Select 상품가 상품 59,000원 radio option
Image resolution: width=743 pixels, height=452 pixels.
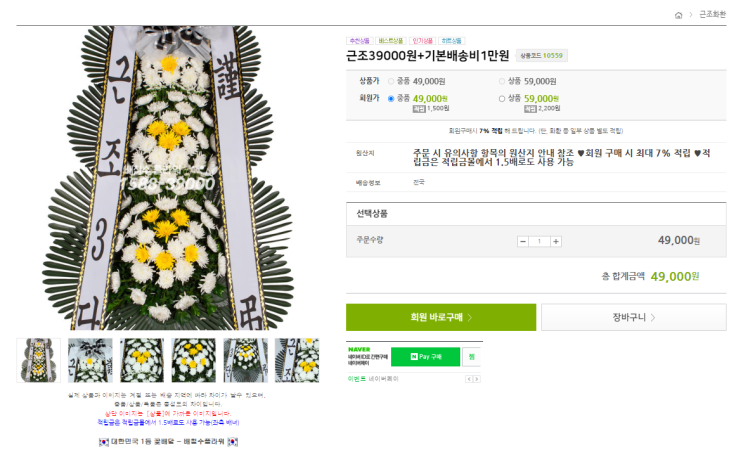(502, 80)
